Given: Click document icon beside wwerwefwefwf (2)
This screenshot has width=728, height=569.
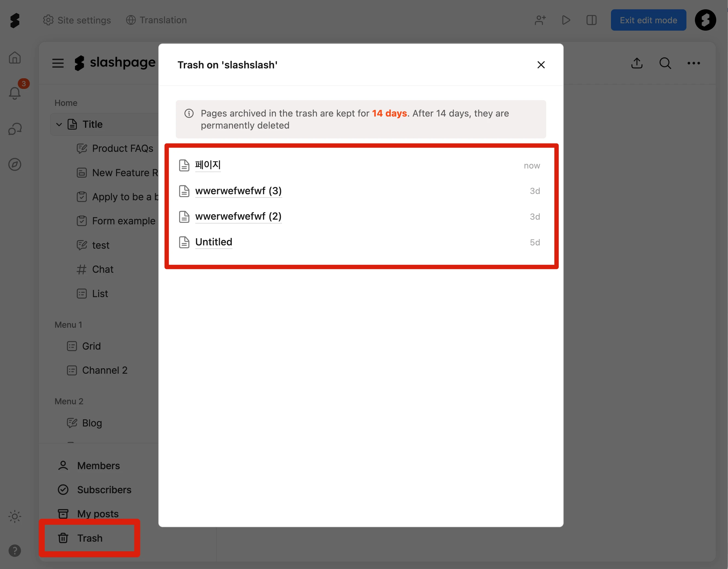Looking at the screenshot, I should pos(184,216).
